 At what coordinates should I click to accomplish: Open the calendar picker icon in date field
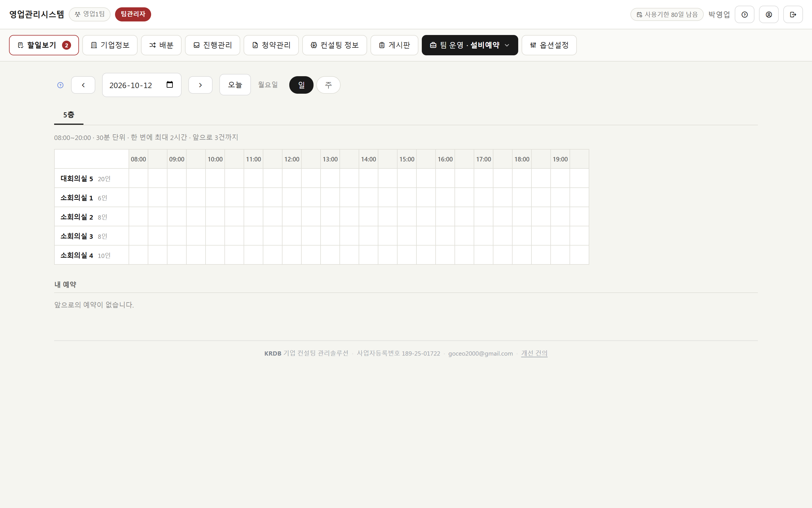tap(170, 85)
